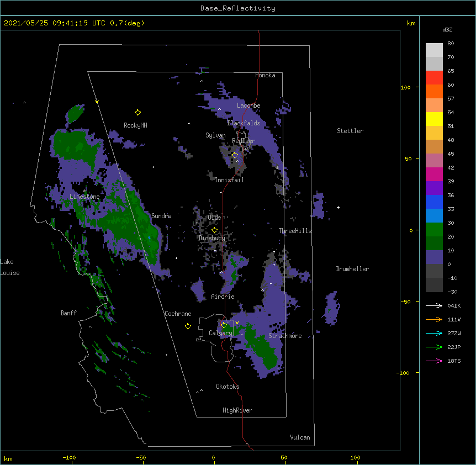Click the HighRiver town label
Viewport: 476px width, 465px height.
(237, 410)
